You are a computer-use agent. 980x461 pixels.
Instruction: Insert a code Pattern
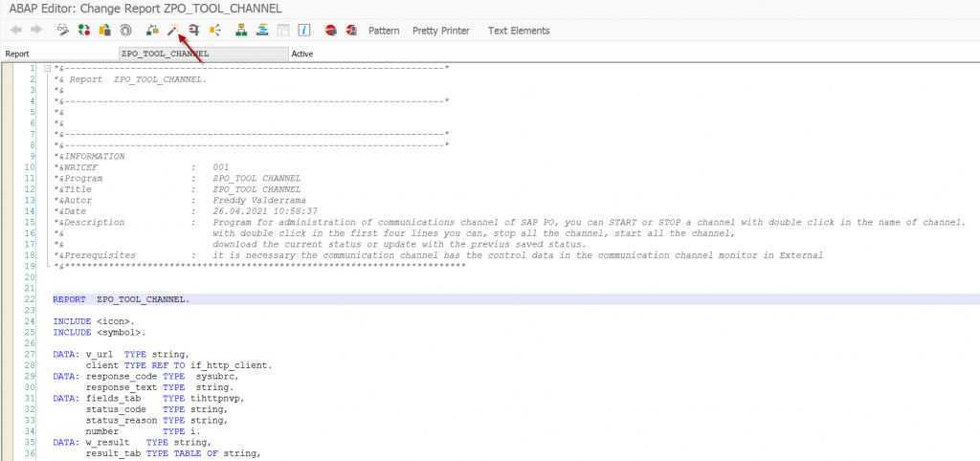(x=384, y=31)
